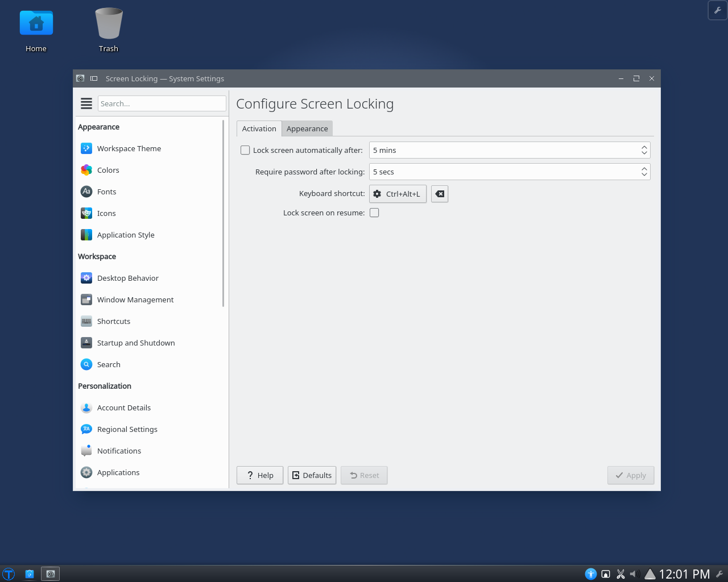728x582 pixels.
Task: Click the desktop toolbox wrench button
Action: 718,10
